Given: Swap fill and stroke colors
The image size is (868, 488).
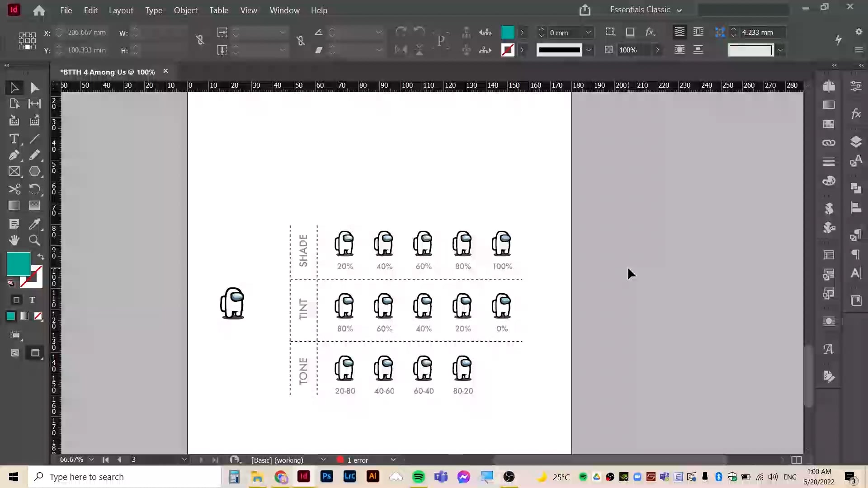Looking at the screenshot, I should click(x=41, y=257).
